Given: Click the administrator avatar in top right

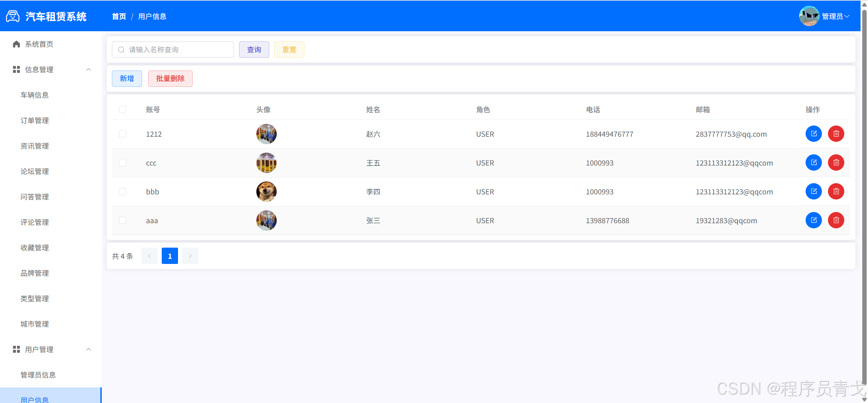Looking at the screenshot, I should (809, 16).
